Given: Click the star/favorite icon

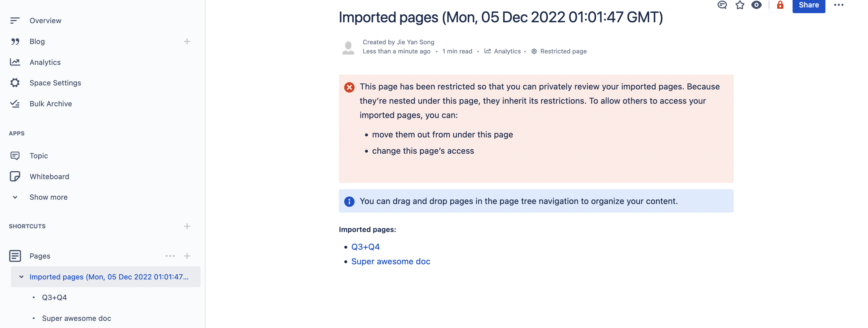Looking at the screenshot, I should coord(739,5).
